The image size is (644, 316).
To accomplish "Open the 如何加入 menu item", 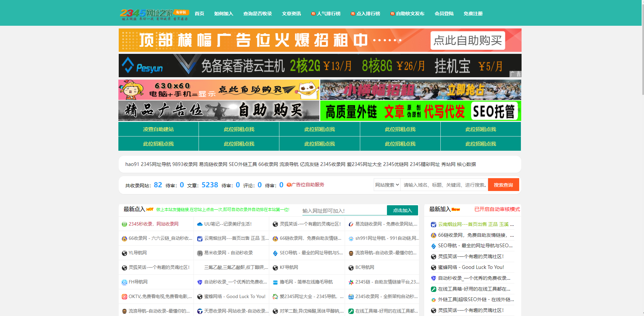I will [x=224, y=14].
